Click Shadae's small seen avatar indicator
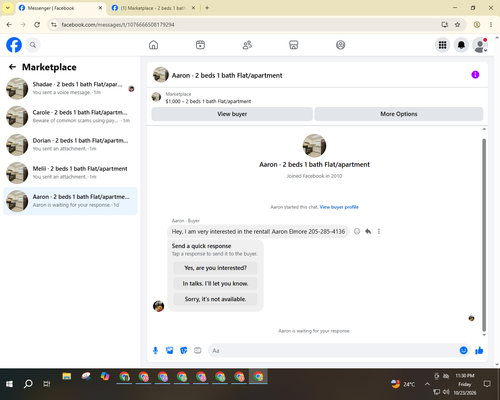Viewport: 500px width, 400px height. (x=131, y=89)
